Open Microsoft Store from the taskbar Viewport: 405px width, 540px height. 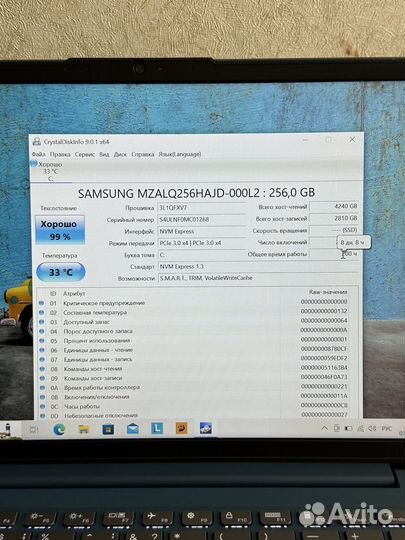108,429
